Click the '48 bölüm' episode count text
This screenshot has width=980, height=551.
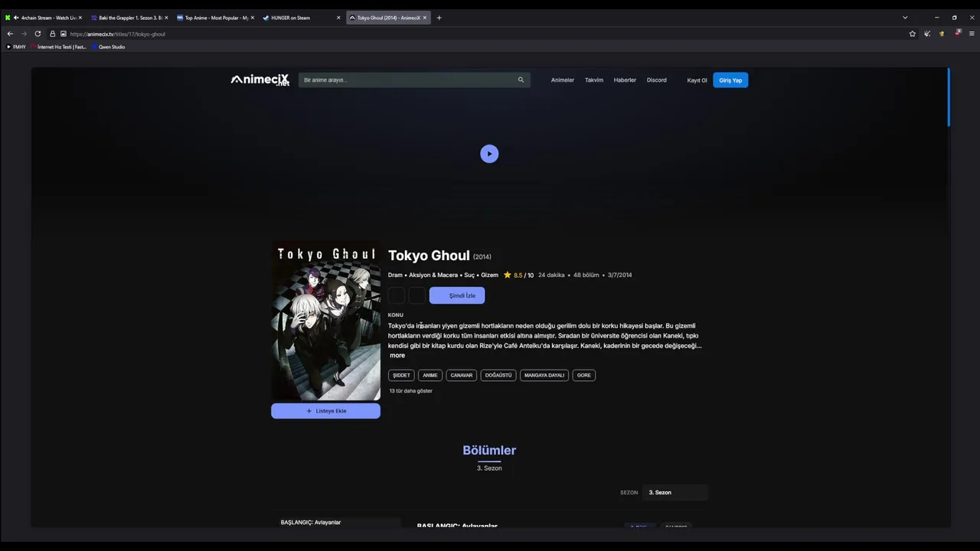coord(586,275)
